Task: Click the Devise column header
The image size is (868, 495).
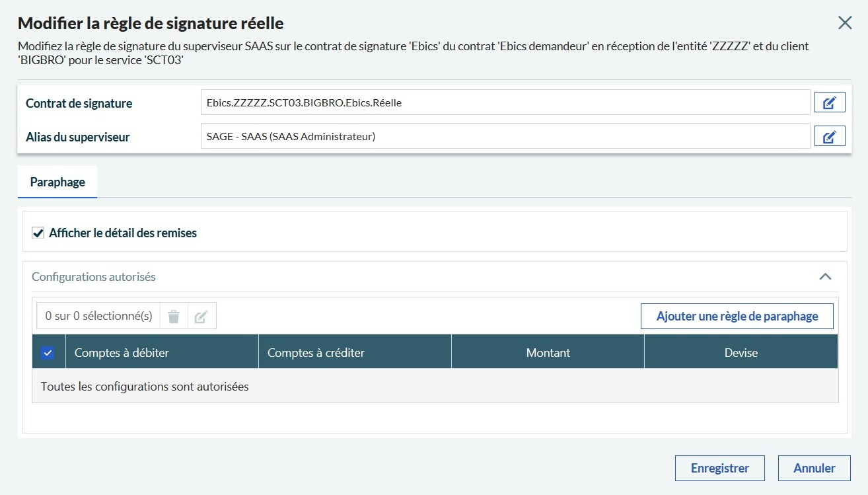Action: click(741, 353)
